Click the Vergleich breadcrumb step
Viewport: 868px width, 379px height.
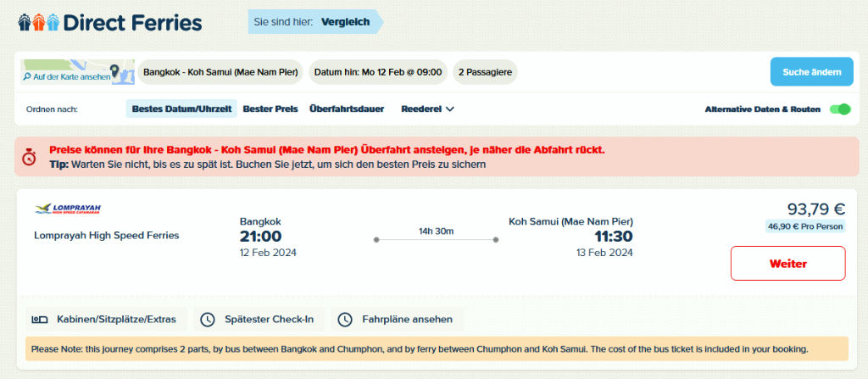[345, 22]
